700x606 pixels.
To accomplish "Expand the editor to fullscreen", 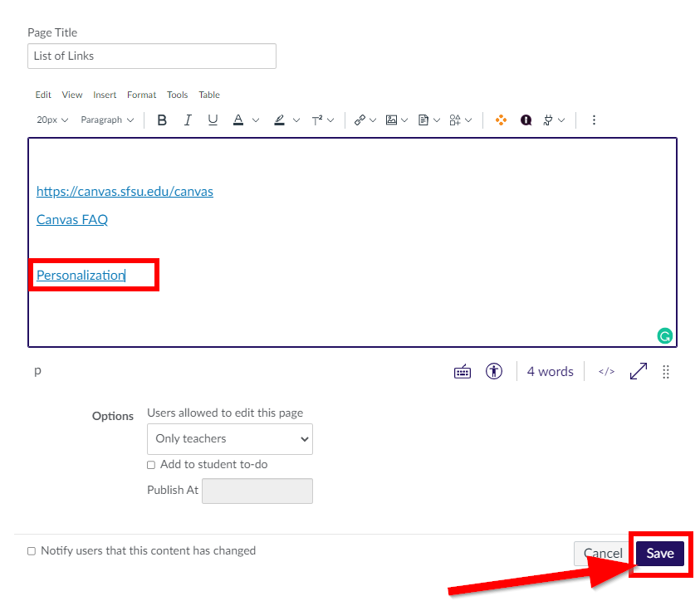I will [639, 371].
